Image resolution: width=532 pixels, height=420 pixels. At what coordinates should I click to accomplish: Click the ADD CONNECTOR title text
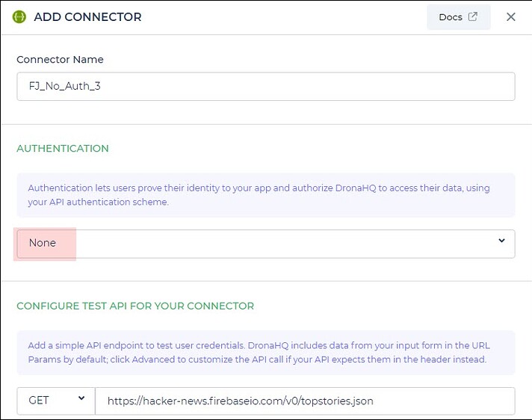pos(87,17)
